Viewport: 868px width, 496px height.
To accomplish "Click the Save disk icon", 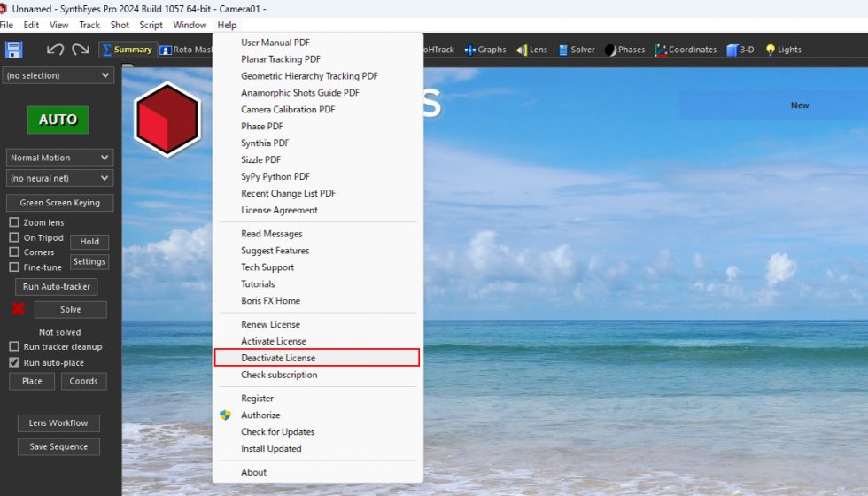I will point(14,50).
